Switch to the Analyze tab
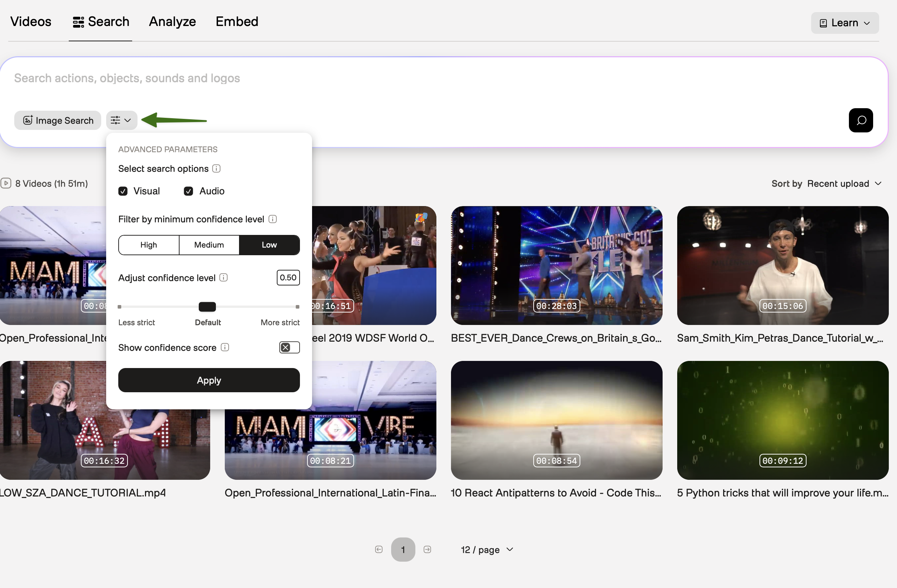Viewport: 897px width, 588px height. tap(172, 21)
